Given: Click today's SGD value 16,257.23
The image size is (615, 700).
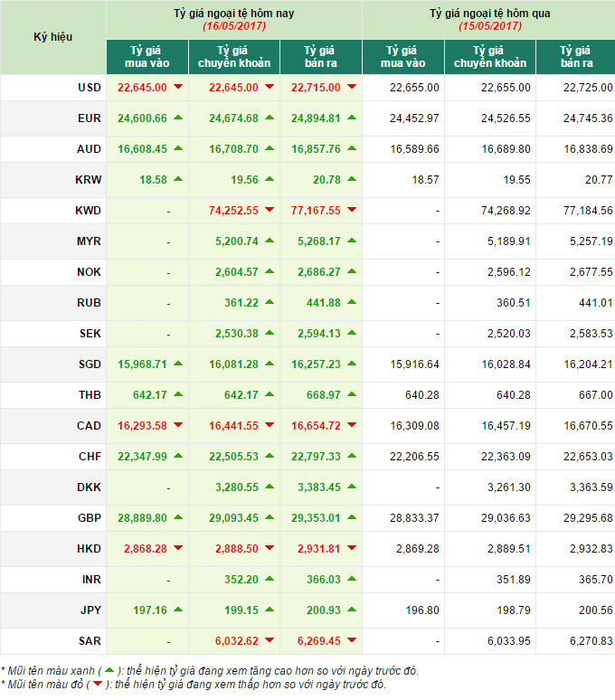Looking at the screenshot, I should (316, 364).
